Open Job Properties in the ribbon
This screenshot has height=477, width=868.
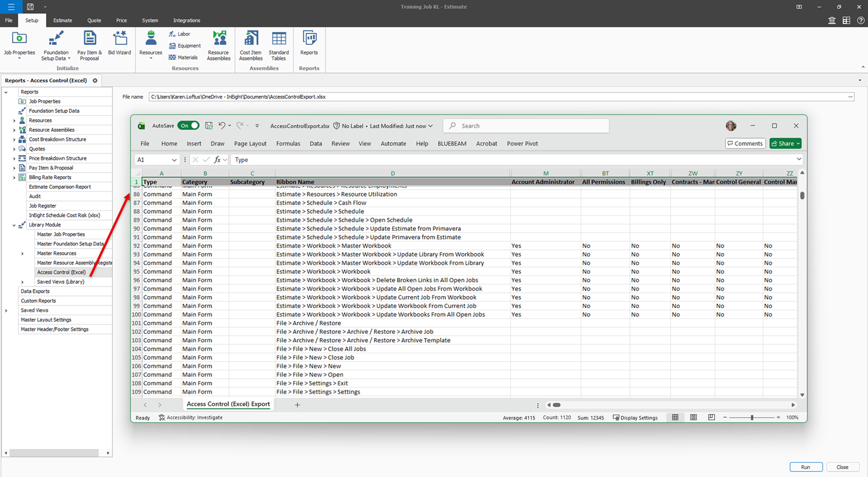point(19,45)
